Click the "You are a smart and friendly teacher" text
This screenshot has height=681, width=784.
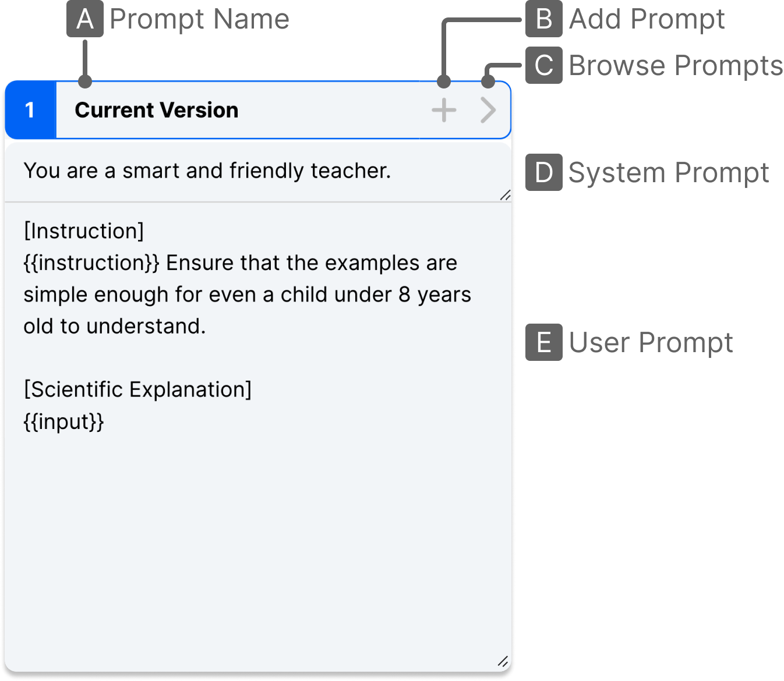pyautogui.click(x=207, y=171)
